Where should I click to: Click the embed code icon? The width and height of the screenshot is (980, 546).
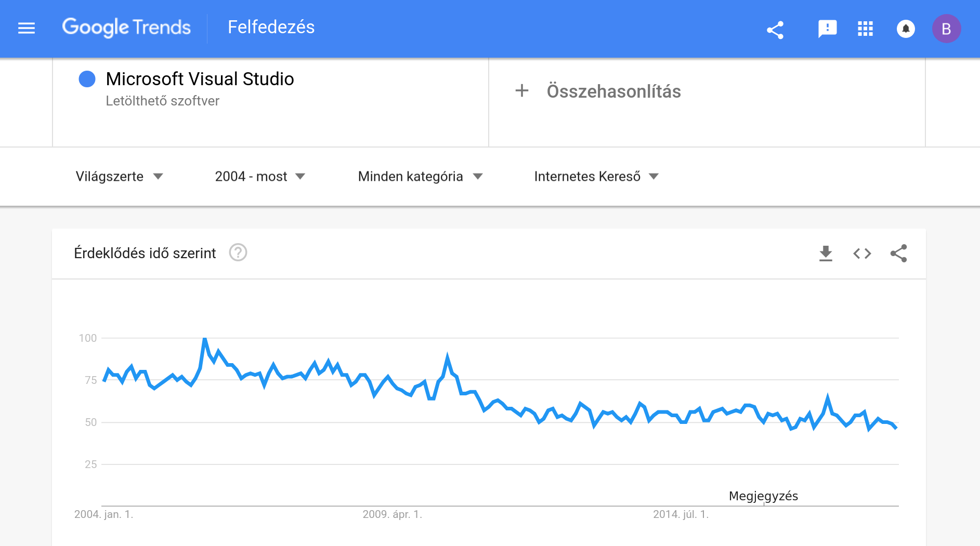click(x=862, y=254)
